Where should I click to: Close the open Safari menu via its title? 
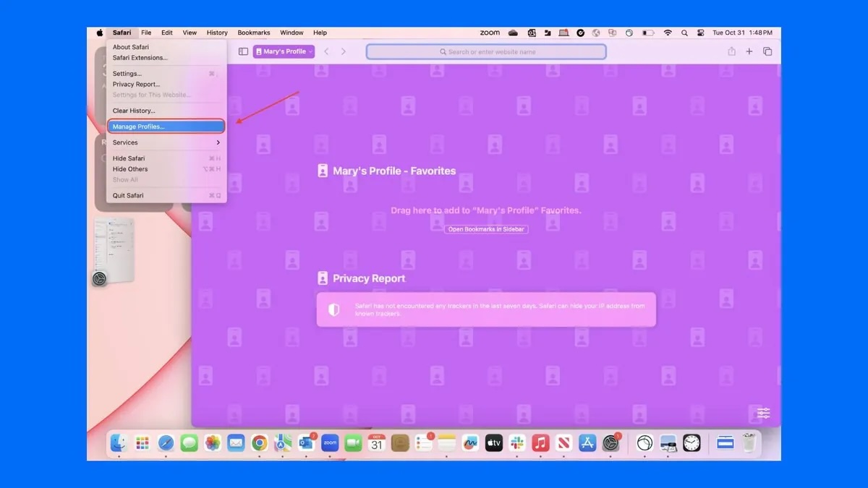pos(122,33)
